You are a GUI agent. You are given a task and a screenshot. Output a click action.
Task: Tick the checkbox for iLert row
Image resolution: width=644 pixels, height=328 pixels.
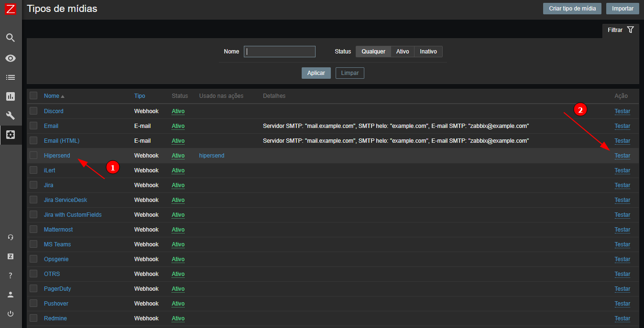33,170
